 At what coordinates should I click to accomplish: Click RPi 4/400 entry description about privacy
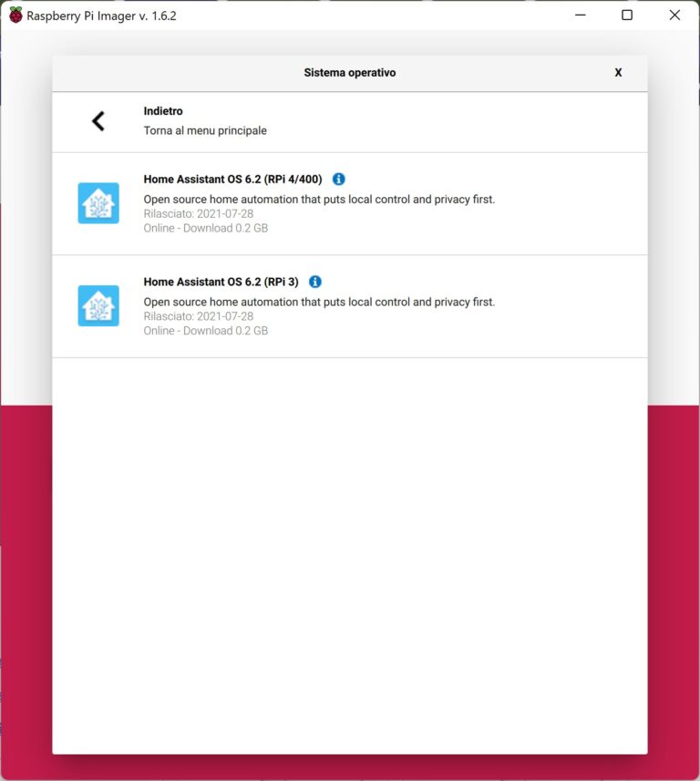(x=319, y=200)
